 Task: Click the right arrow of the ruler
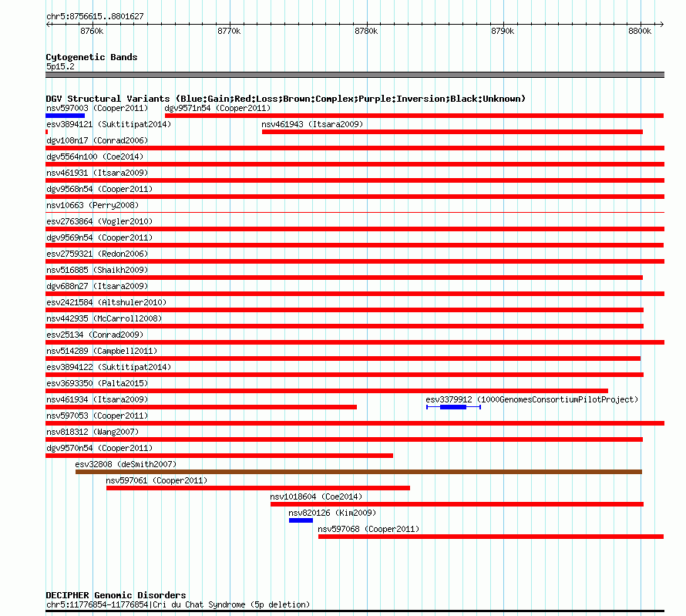tap(662, 24)
